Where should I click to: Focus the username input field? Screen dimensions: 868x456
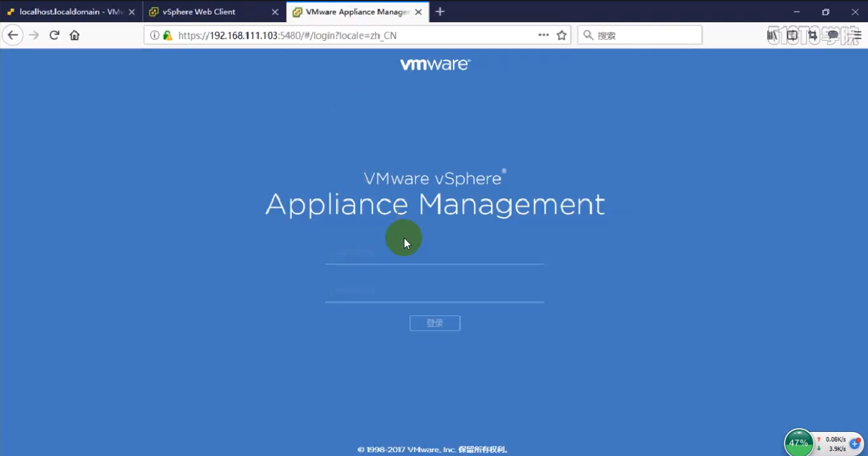[x=434, y=252]
